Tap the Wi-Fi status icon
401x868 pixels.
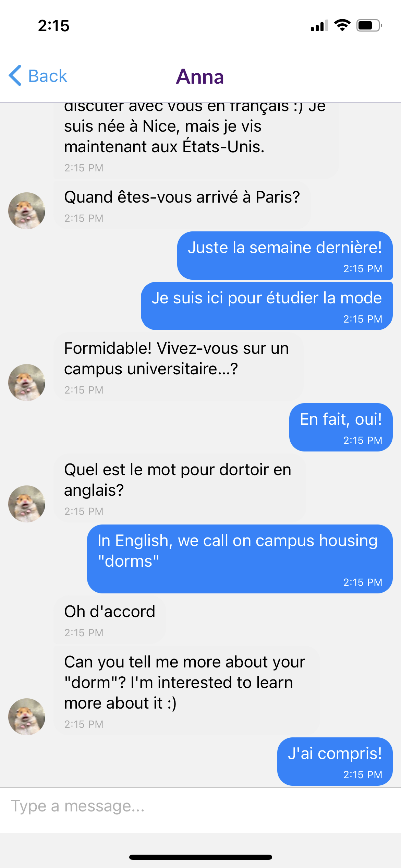[x=342, y=25]
